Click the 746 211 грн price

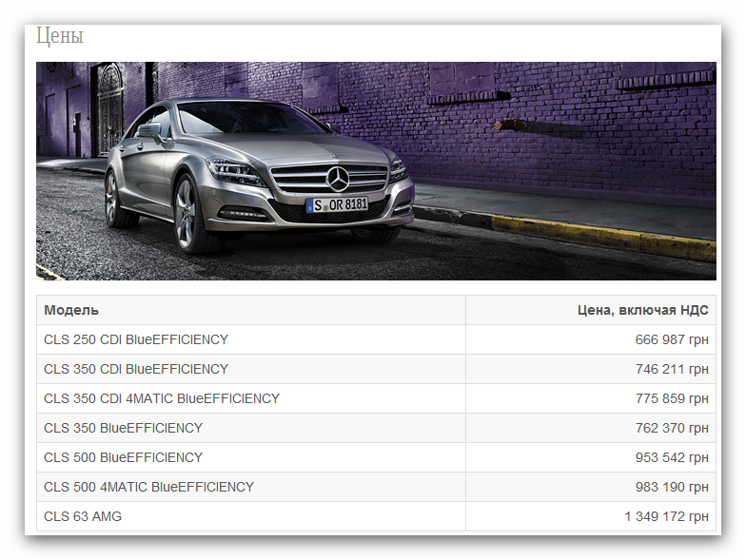672,369
